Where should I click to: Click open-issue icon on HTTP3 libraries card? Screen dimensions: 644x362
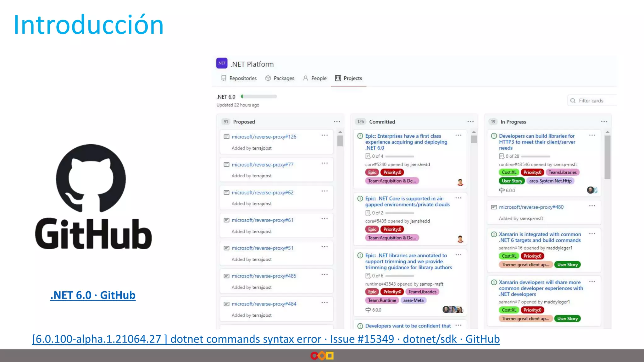tap(494, 136)
